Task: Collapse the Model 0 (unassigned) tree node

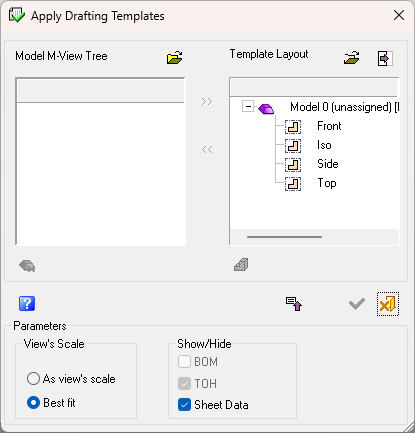Action: [x=248, y=107]
